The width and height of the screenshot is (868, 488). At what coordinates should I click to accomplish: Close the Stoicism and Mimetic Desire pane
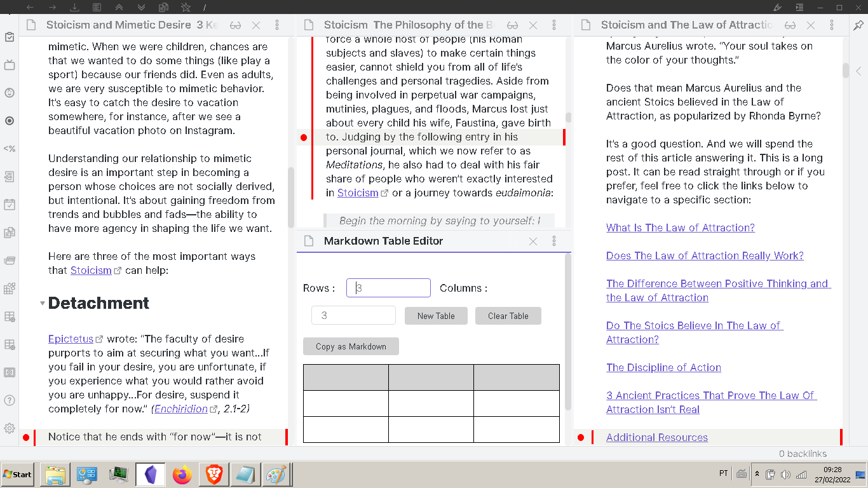point(256,25)
